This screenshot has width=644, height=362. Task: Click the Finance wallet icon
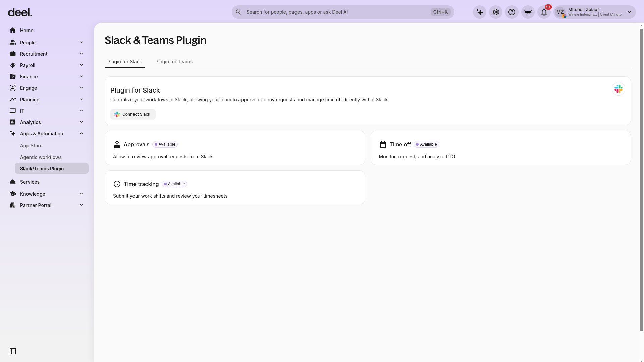pyautogui.click(x=13, y=77)
